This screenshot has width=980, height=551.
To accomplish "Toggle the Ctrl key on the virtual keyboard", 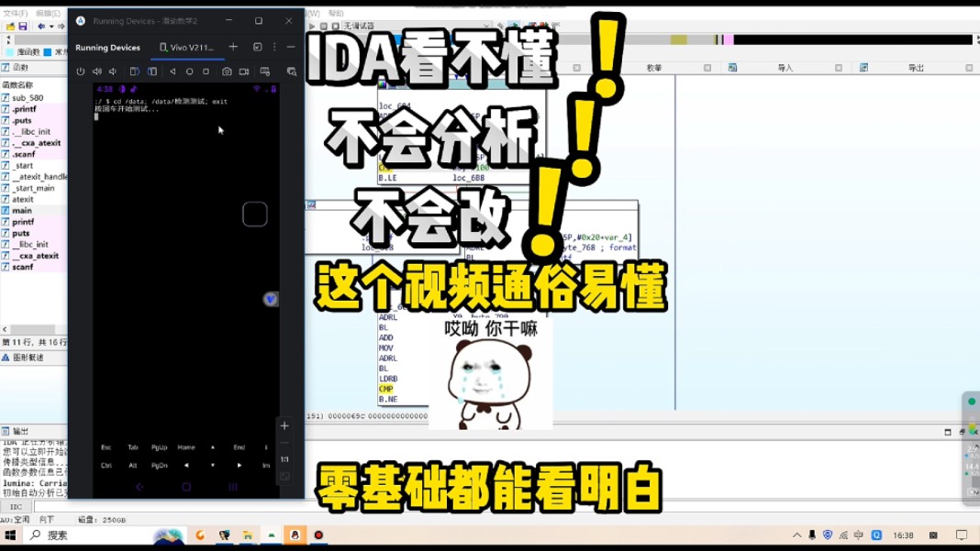I will [106, 465].
